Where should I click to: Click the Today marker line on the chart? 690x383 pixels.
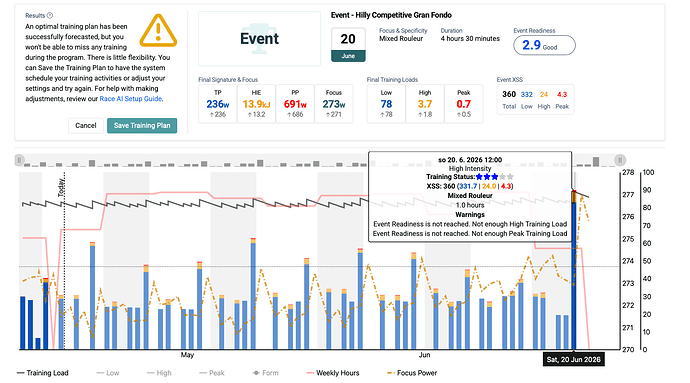click(65, 264)
